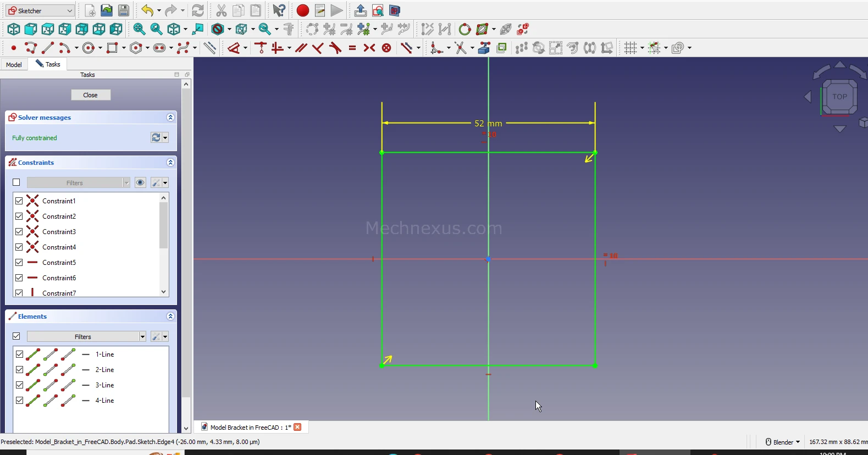
Task: Click the Fit all zoom icon
Action: (x=139, y=29)
